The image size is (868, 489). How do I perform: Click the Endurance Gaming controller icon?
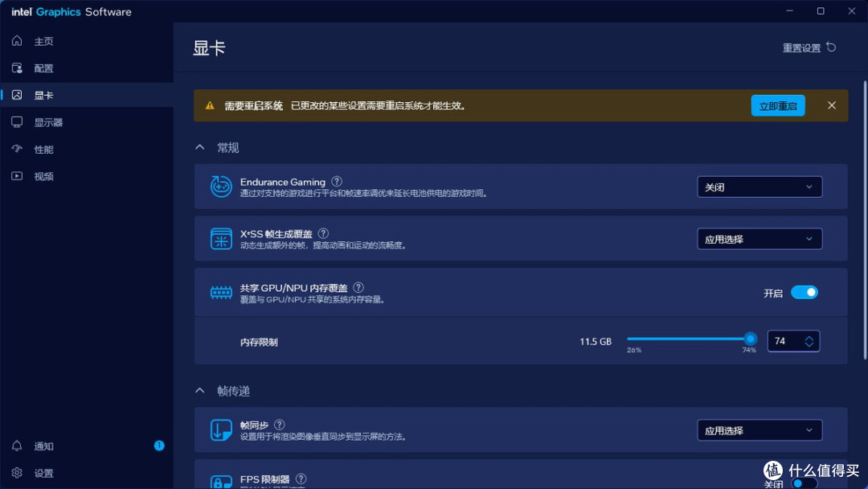click(221, 187)
